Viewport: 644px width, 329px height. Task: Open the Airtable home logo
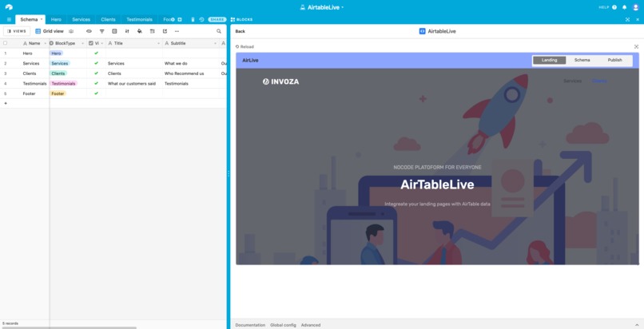[x=9, y=7]
